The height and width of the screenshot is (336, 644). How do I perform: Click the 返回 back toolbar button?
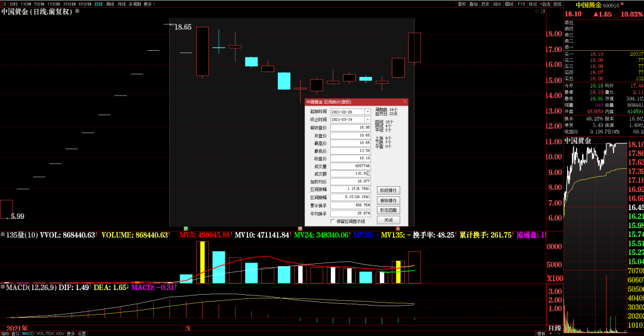coord(558,4)
